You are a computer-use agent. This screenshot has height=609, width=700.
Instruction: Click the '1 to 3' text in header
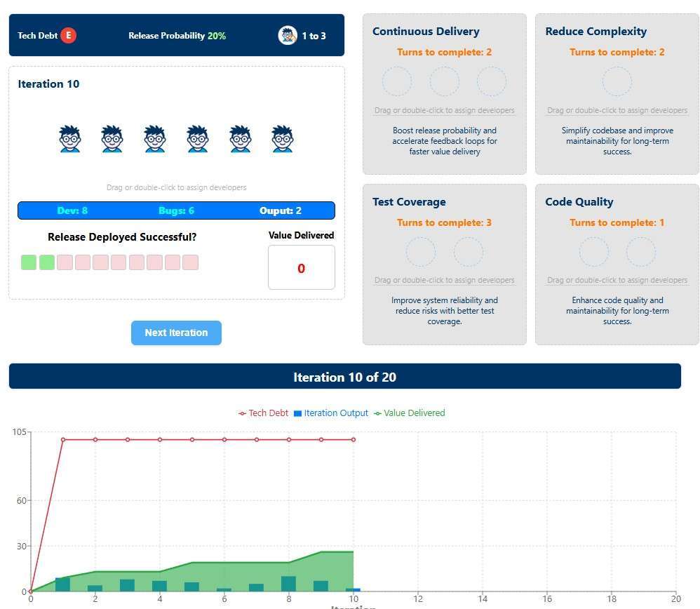pos(314,36)
